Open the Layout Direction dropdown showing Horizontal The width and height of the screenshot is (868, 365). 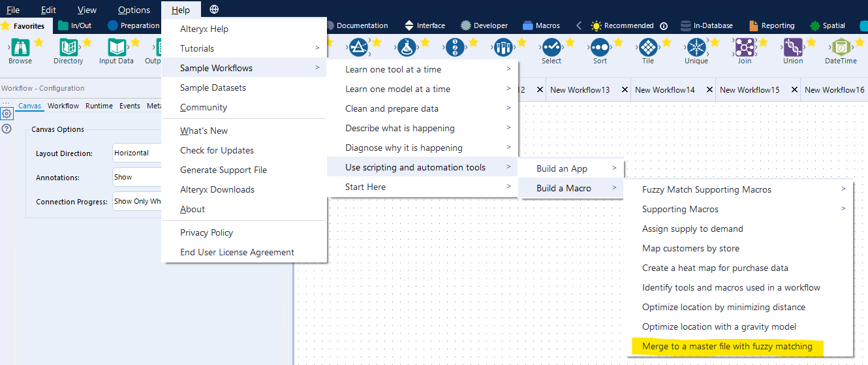click(137, 153)
